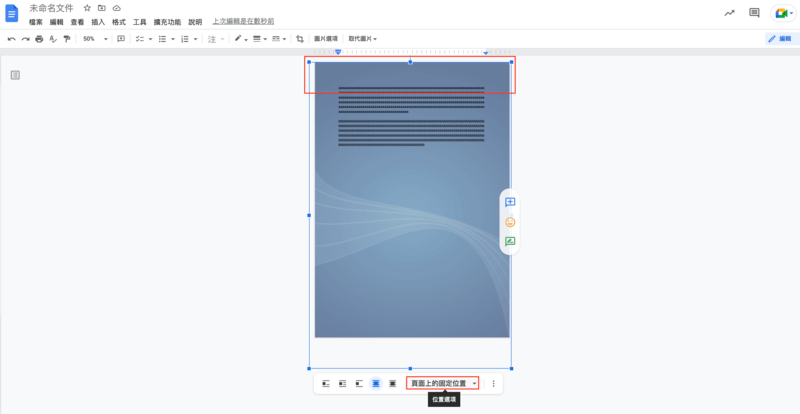Click the image's top-center resize handle
The height and width of the screenshot is (414, 800).
coord(410,62)
